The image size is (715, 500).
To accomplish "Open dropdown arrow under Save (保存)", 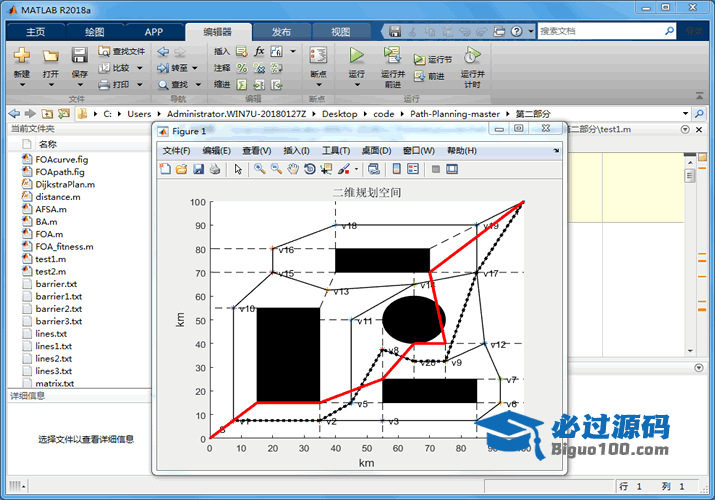I will 80,85.
